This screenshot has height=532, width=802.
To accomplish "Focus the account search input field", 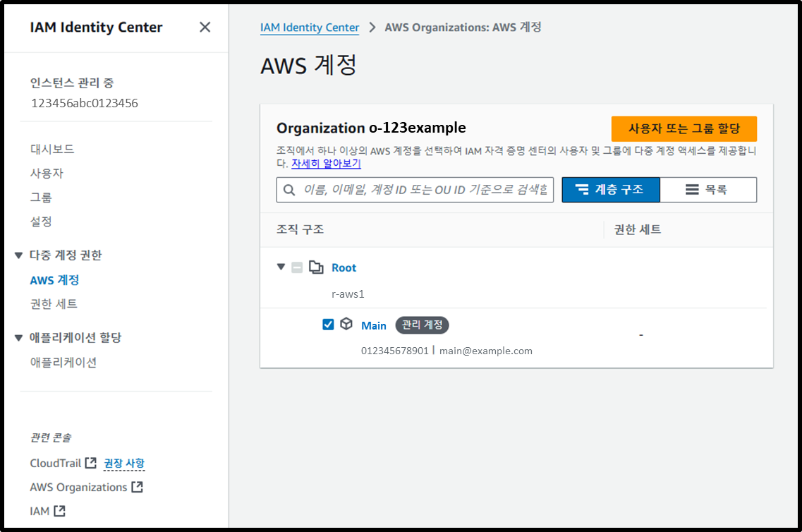I will [x=415, y=190].
